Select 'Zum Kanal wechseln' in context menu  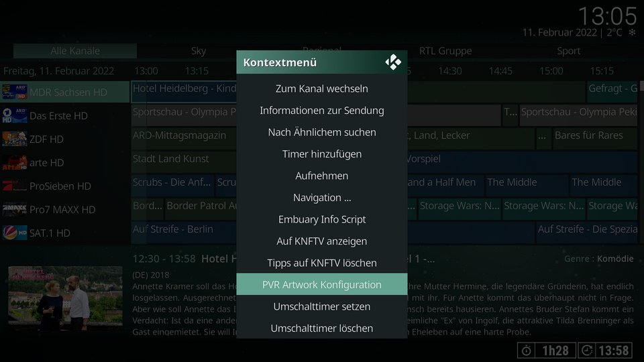click(x=322, y=88)
